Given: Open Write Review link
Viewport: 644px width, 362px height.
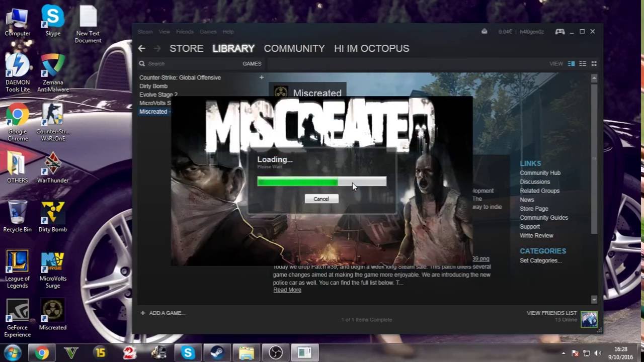Looking at the screenshot, I should point(536,236).
